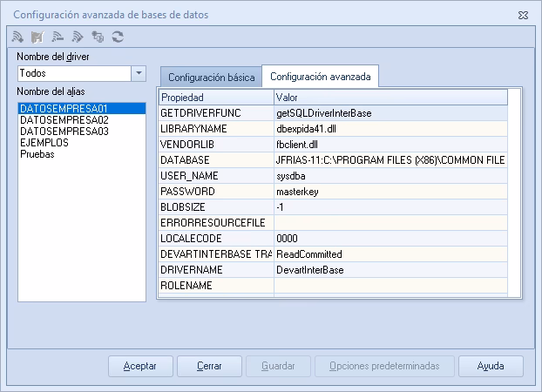Click the Guardar button
This screenshot has height=392, width=542.
click(x=278, y=366)
